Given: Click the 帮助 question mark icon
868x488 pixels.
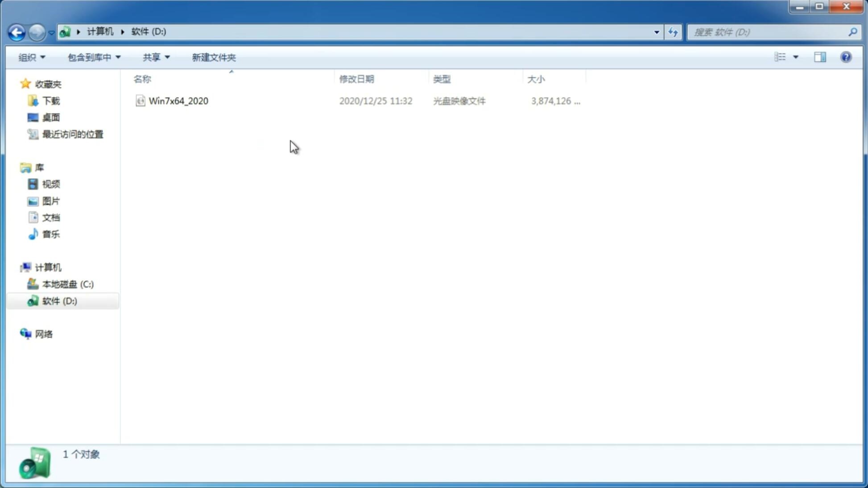Looking at the screenshot, I should [846, 57].
